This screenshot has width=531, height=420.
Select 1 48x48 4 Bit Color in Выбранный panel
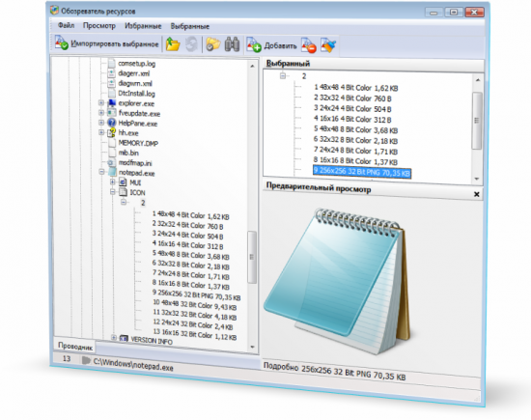[x=355, y=88]
